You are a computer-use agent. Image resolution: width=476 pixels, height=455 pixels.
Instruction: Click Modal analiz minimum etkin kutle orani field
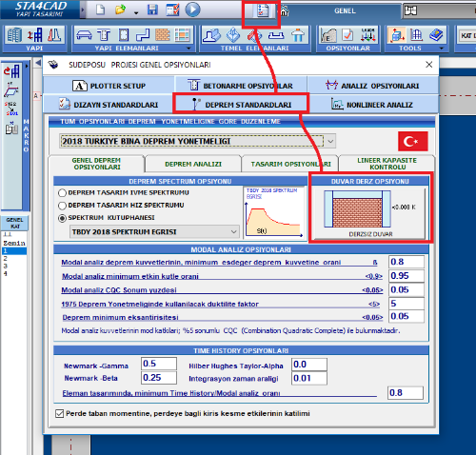click(x=407, y=276)
